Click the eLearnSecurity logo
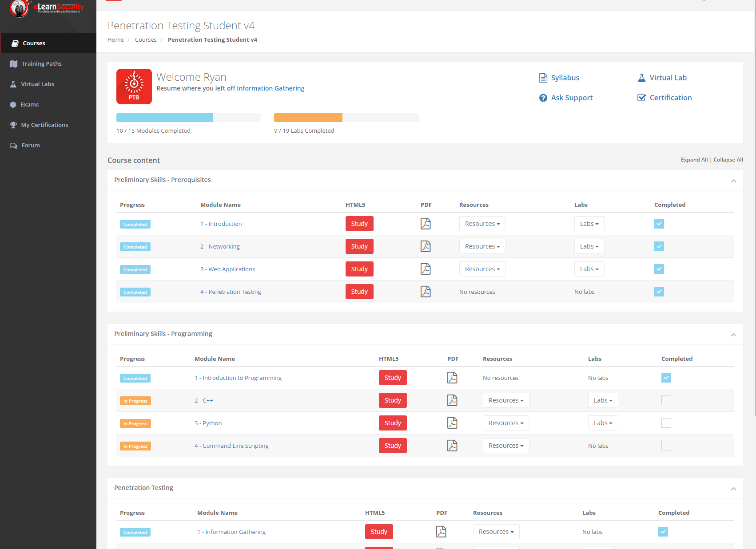 pos(48,8)
